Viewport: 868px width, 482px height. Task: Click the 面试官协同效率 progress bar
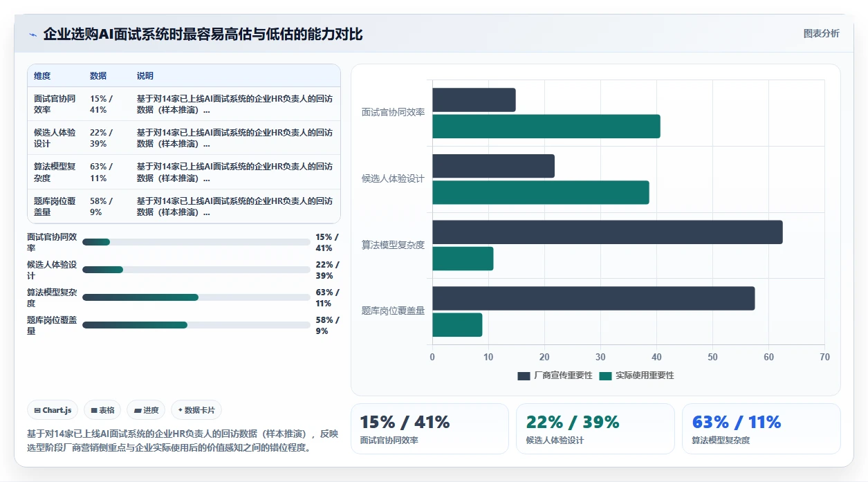tap(196, 242)
